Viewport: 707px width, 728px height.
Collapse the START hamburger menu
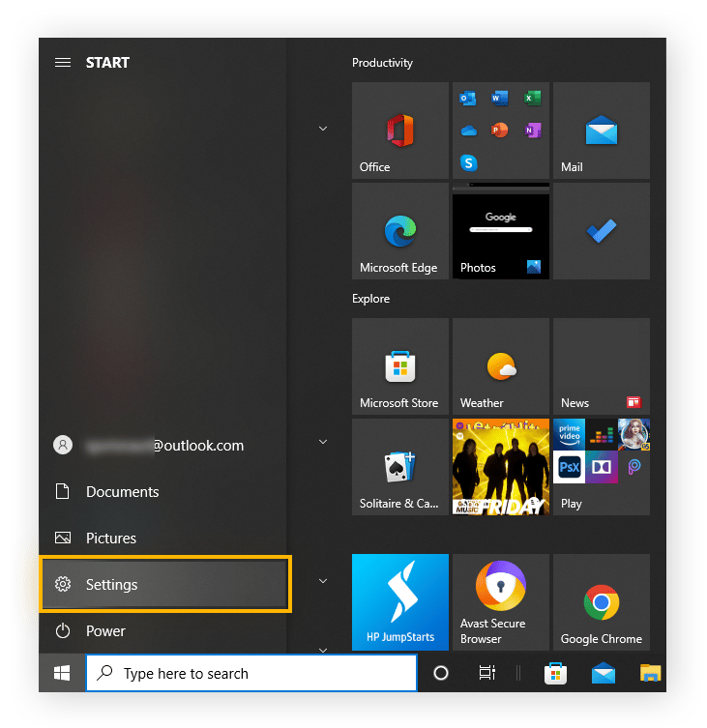(63, 62)
